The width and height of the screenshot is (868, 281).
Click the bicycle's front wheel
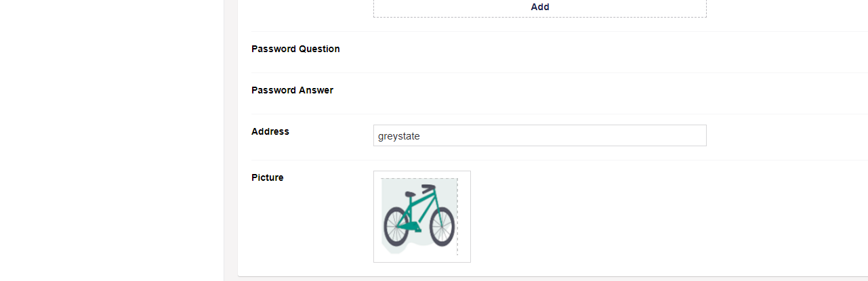[x=442, y=226]
